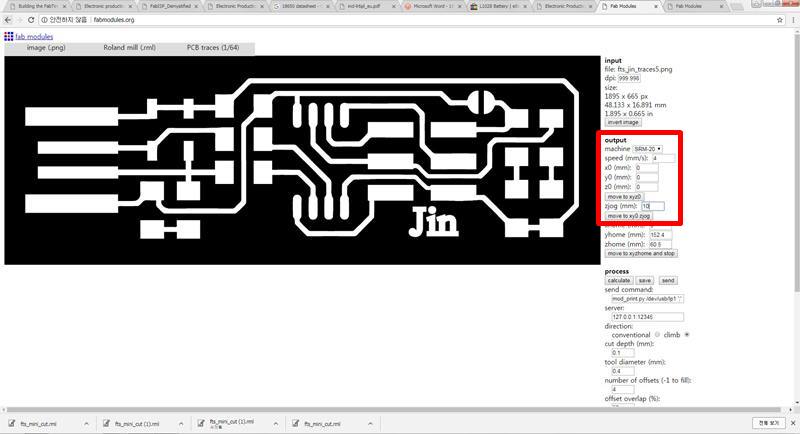Click the 'fts_mini_cut (1).rml' download file icon

(106, 423)
